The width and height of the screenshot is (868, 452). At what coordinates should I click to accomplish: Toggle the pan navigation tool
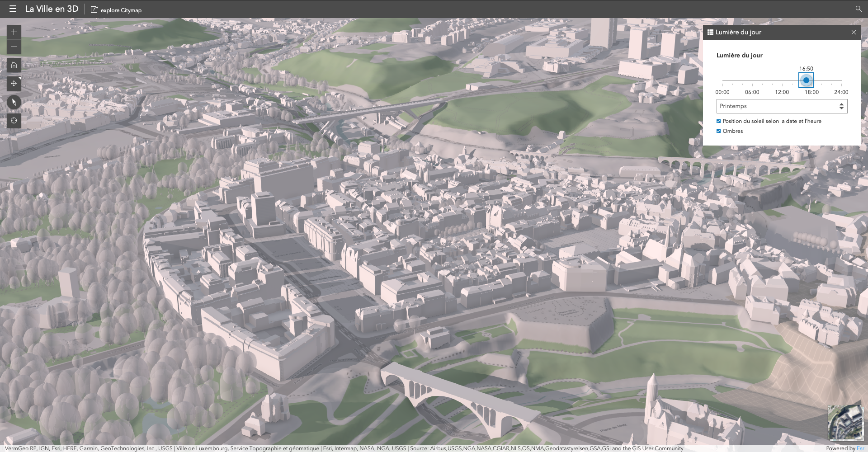coord(14,84)
